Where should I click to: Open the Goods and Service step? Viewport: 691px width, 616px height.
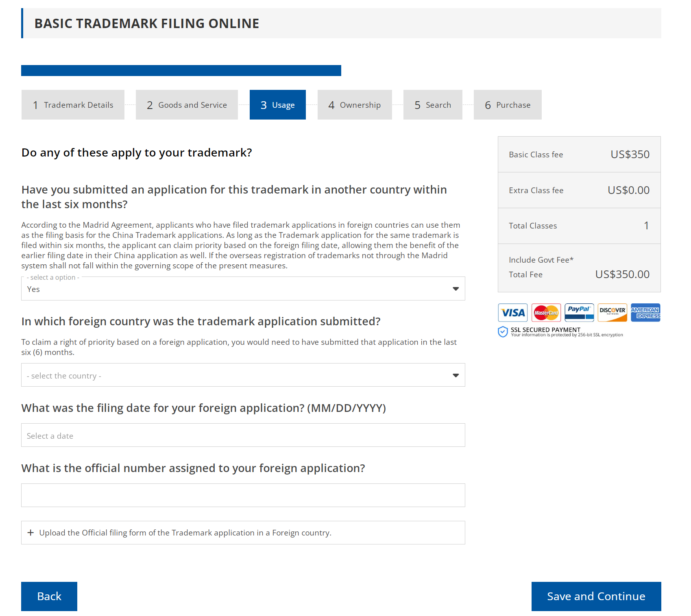(x=186, y=104)
